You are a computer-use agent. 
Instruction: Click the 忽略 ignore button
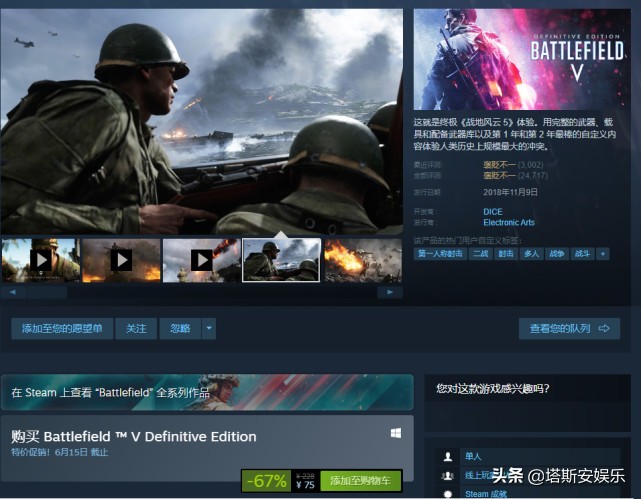click(x=180, y=329)
